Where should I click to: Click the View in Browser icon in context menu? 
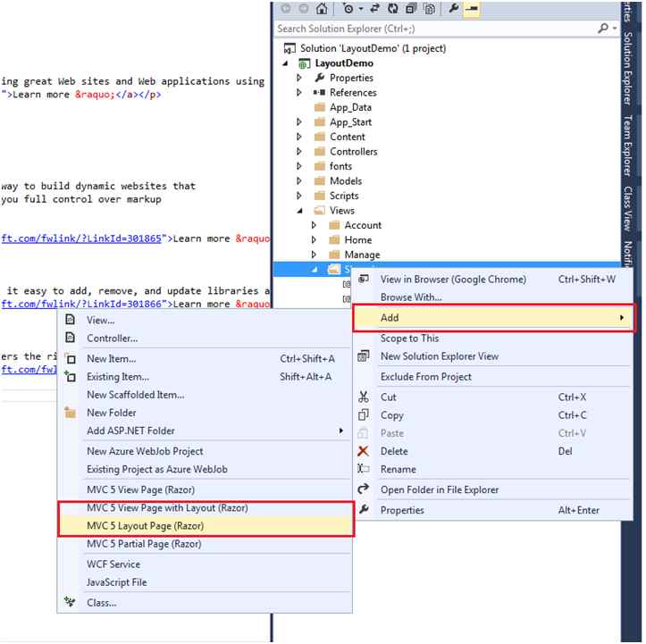pos(364,280)
